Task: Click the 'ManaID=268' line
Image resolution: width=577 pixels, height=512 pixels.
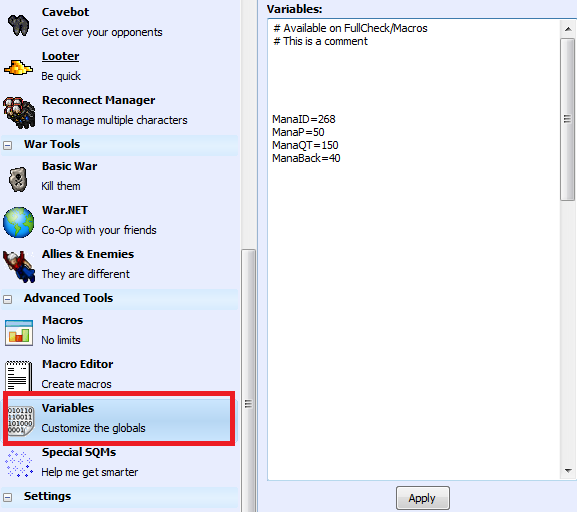Action: [x=304, y=119]
